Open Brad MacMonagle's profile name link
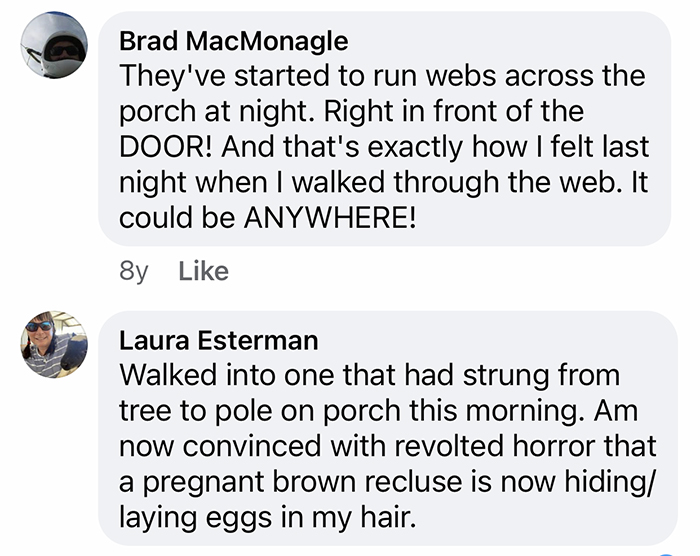Viewport: 700px width, 556px height. [x=233, y=41]
